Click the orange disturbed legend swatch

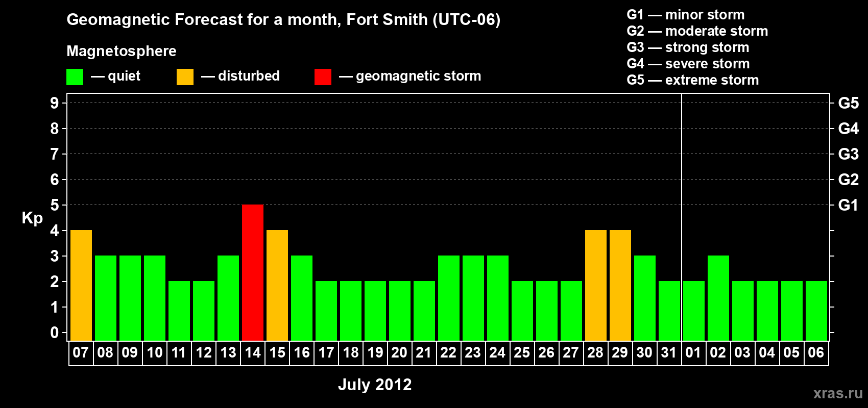point(185,77)
